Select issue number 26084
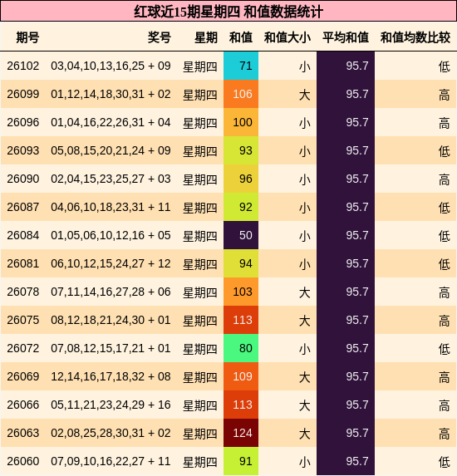The width and height of the screenshot is (457, 476). click(23, 235)
